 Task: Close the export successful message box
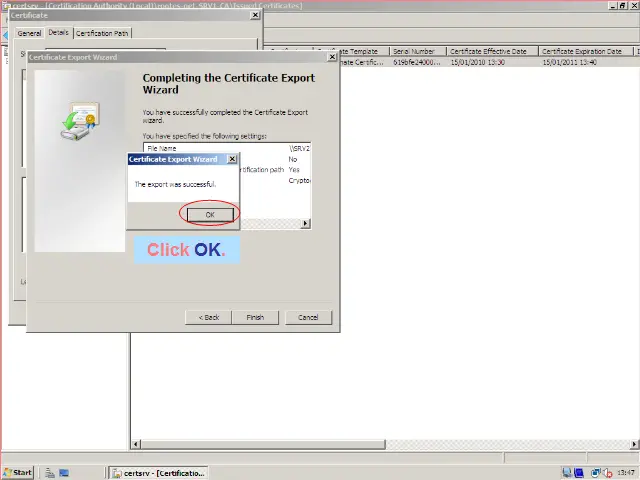click(x=233, y=159)
